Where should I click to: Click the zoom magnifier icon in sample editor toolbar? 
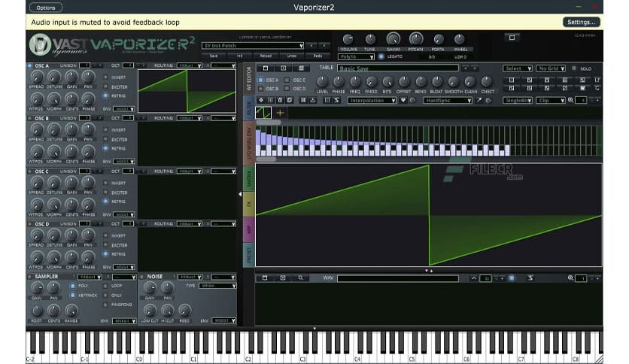570,278
